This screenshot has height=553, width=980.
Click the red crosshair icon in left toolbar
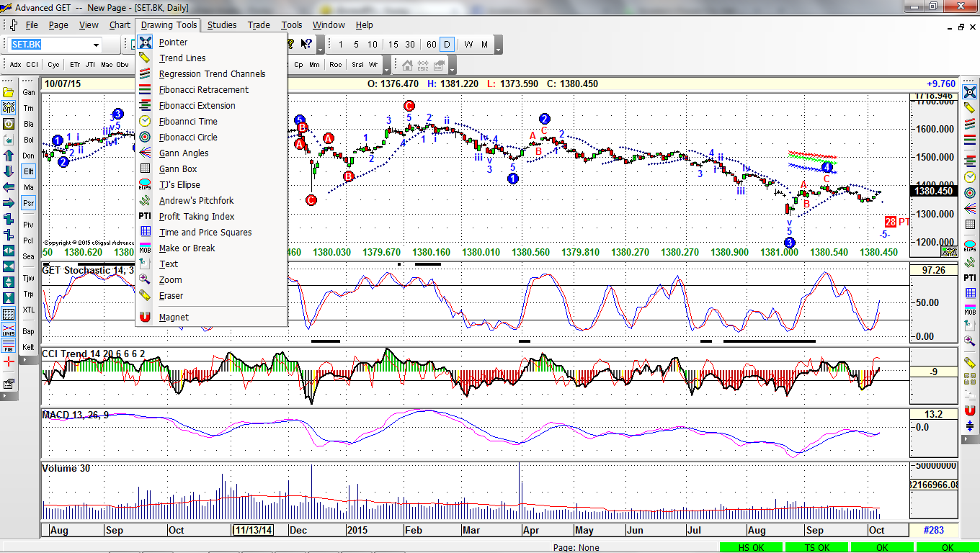pyautogui.click(x=9, y=361)
